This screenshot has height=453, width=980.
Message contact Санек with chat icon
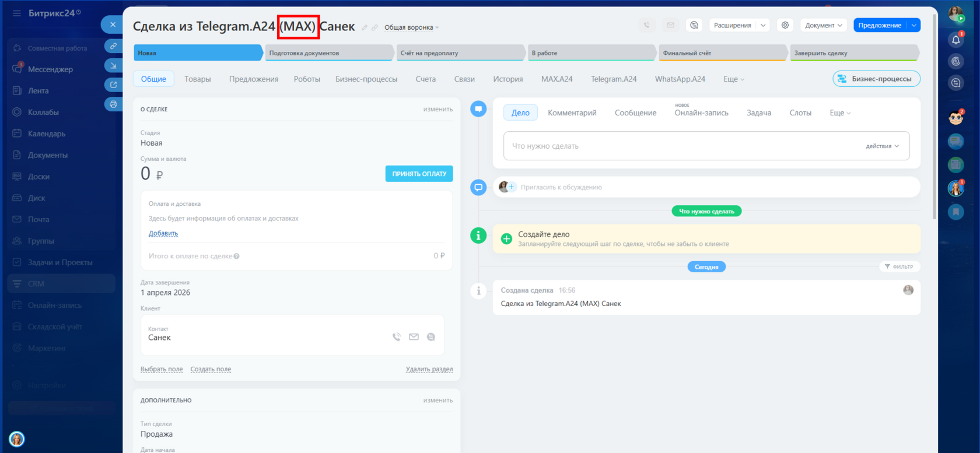431,337
